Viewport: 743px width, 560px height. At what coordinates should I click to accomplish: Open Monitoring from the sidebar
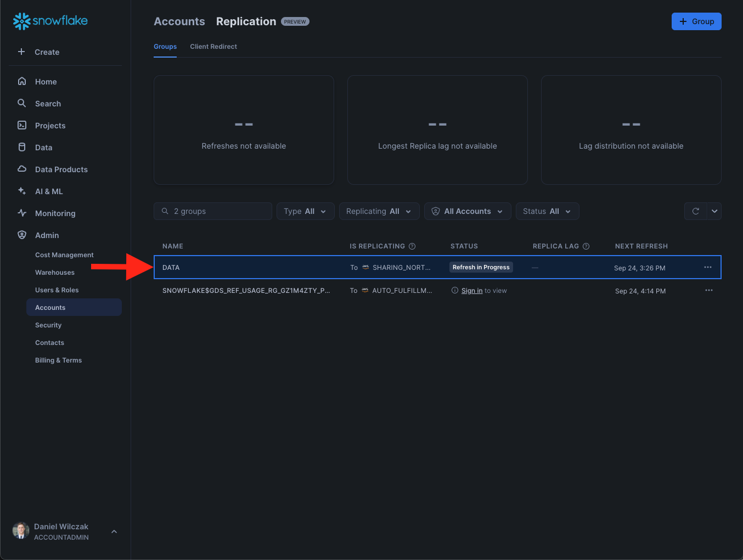[55, 213]
